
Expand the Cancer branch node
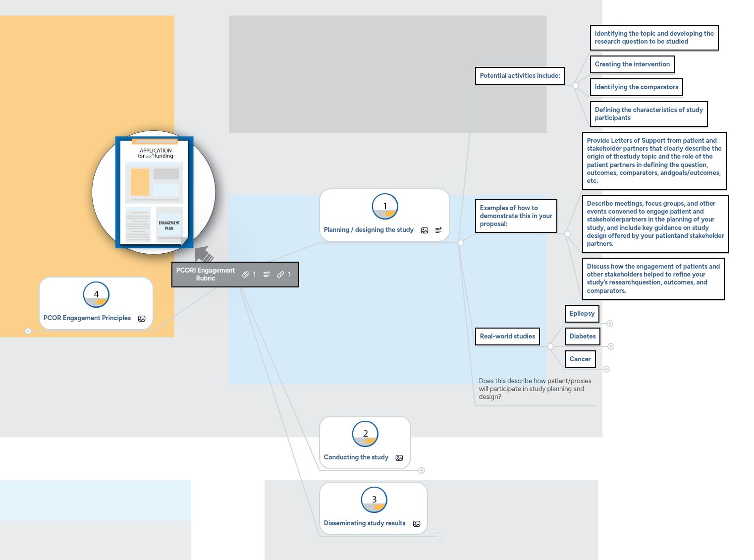(x=606, y=369)
